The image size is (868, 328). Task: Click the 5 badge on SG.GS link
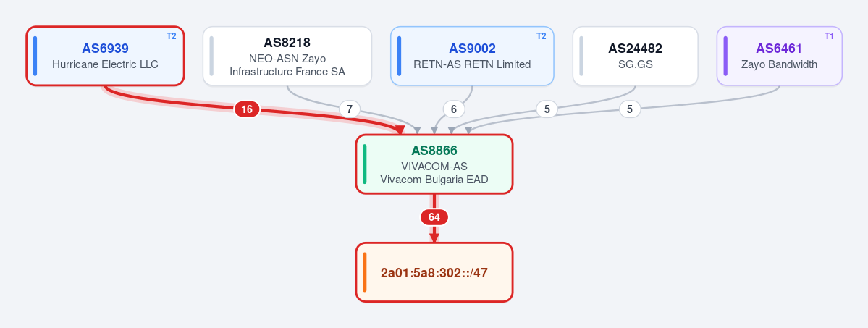(547, 109)
